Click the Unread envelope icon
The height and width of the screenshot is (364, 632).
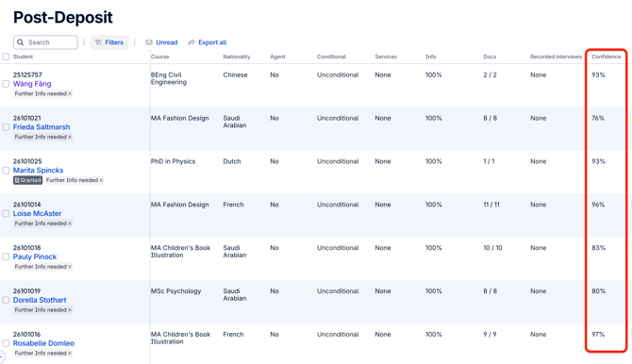coord(149,42)
